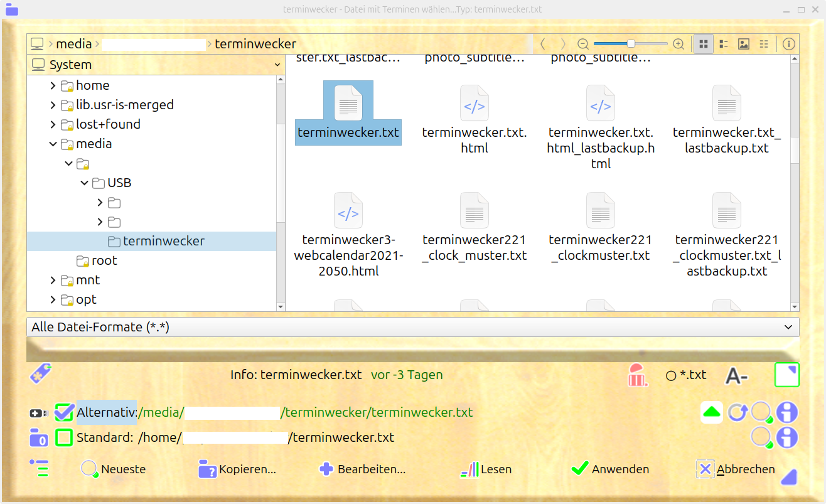
Task: Collapse the media folder
Action: 53,144
